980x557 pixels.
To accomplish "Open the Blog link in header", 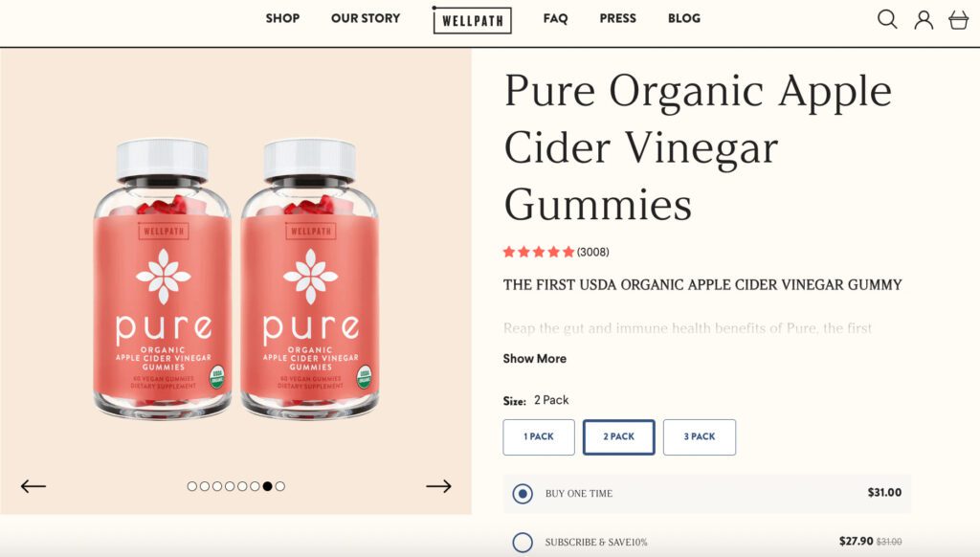I will coord(683,18).
